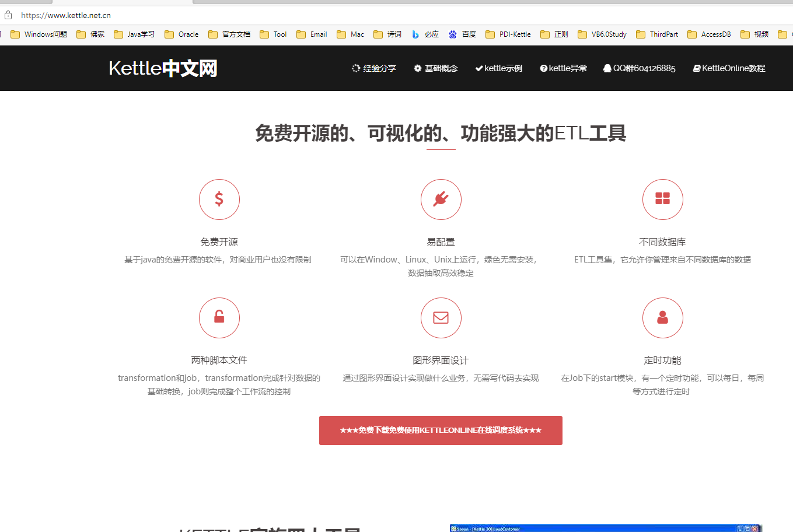This screenshot has width=793, height=532.
Task: Select the padlock icon above 两种脚本文件
Action: 219,317
